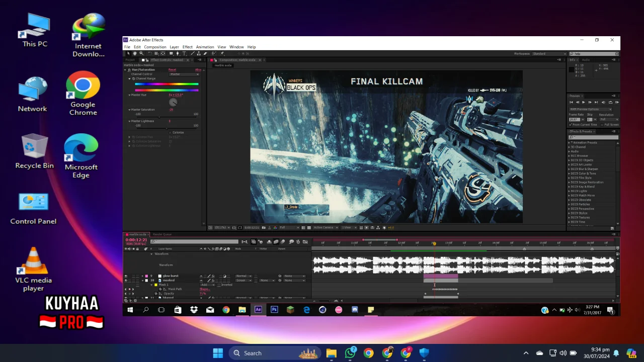The width and height of the screenshot is (644, 362).
Task: Select the Pen tool
Action: 178,54
